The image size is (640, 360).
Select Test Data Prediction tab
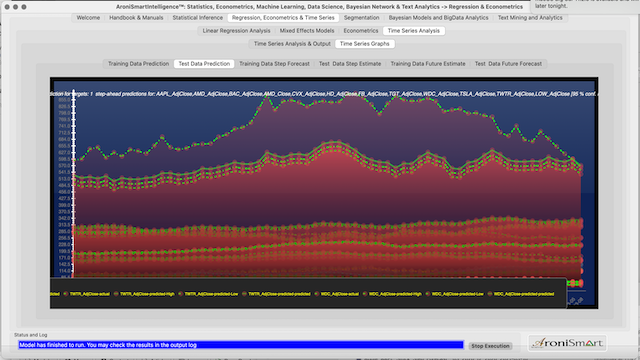pos(204,64)
